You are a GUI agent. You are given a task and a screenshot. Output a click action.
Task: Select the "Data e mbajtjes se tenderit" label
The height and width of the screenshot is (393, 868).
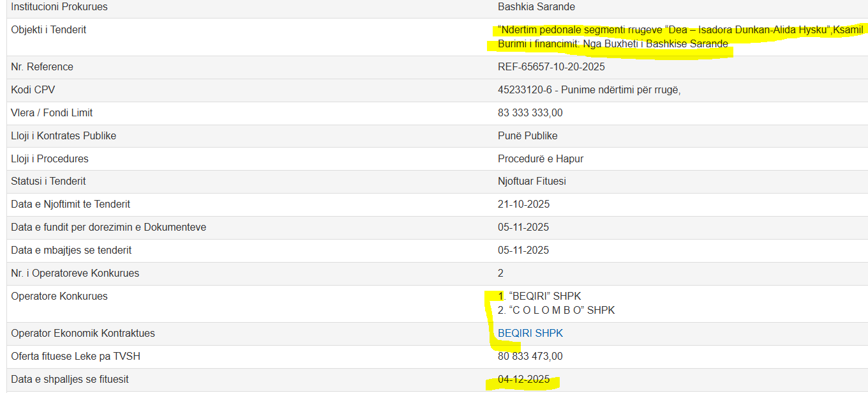coord(71,250)
